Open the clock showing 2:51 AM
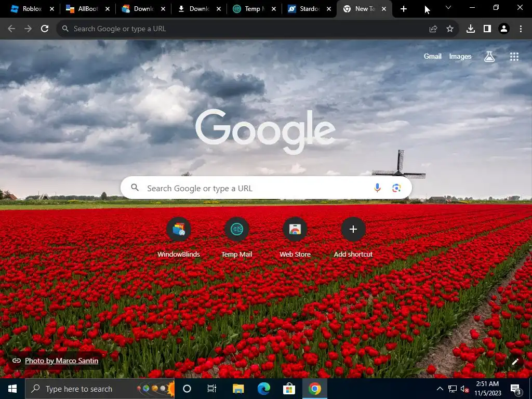The width and height of the screenshot is (532, 399). [x=487, y=389]
